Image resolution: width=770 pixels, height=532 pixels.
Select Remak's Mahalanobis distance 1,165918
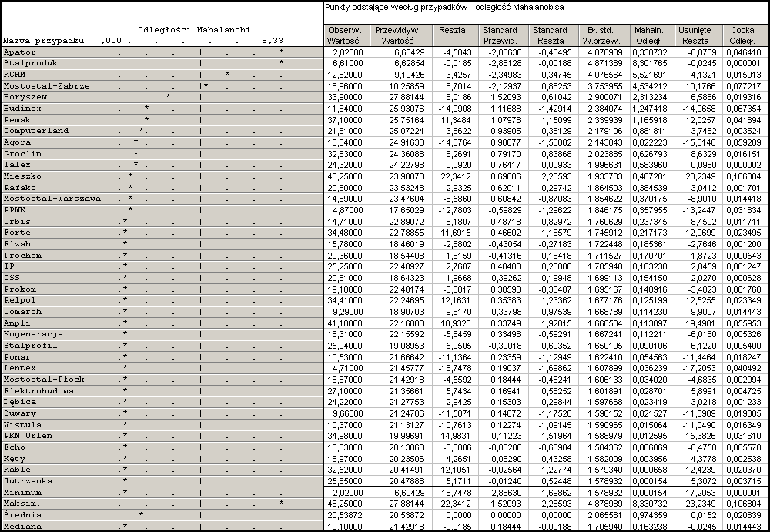650,120
